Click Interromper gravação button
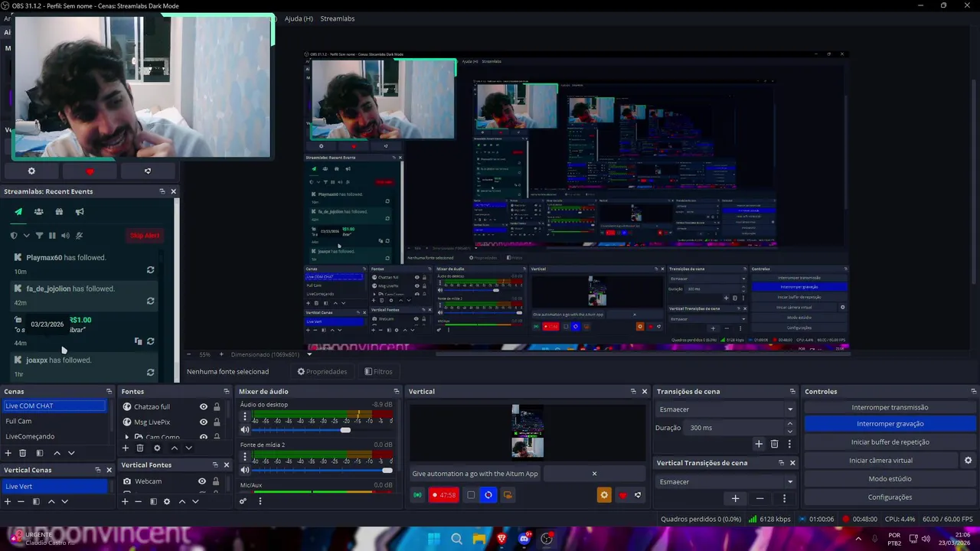The image size is (980, 551). [890, 423]
